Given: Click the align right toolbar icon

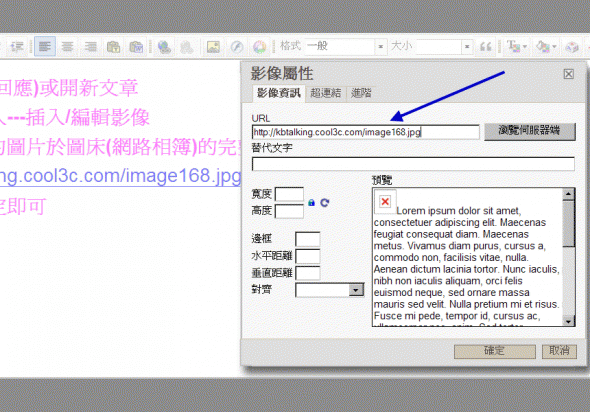Looking at the screenshot, I should [90, 47].
